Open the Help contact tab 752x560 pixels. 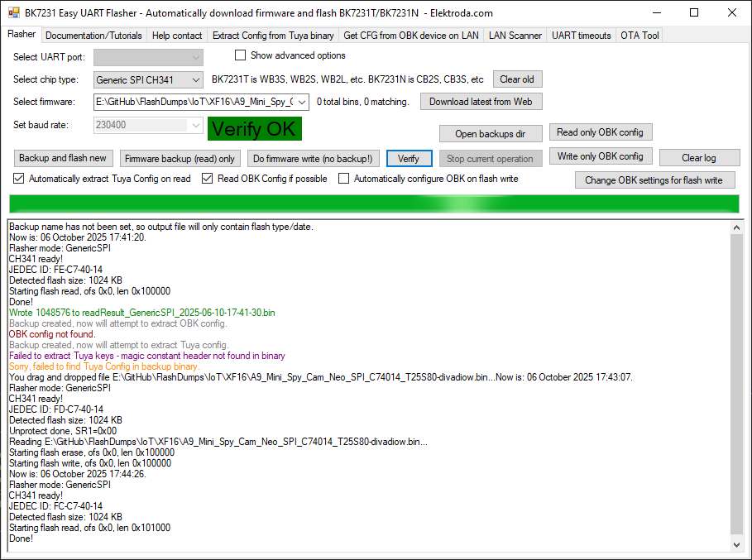[177, 36]
